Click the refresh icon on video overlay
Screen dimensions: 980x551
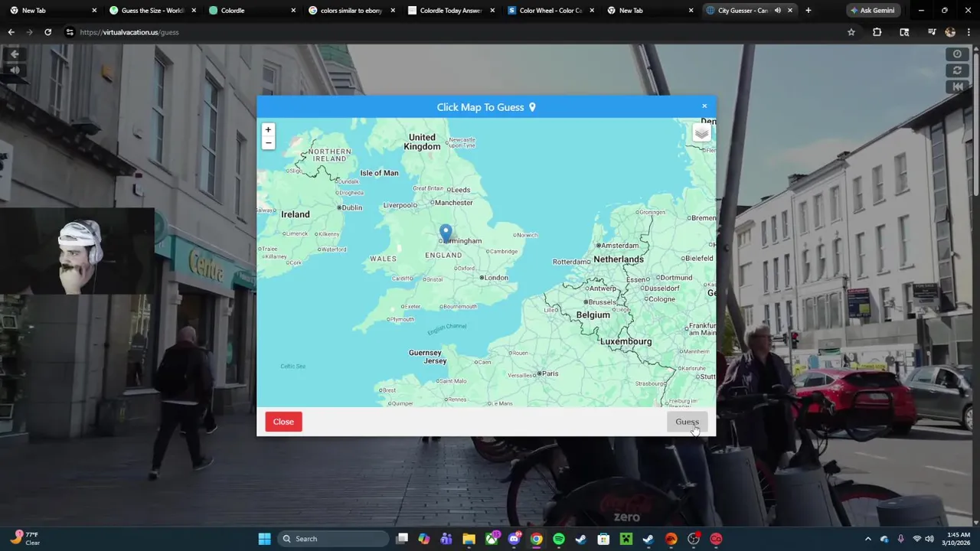[957, 70]
